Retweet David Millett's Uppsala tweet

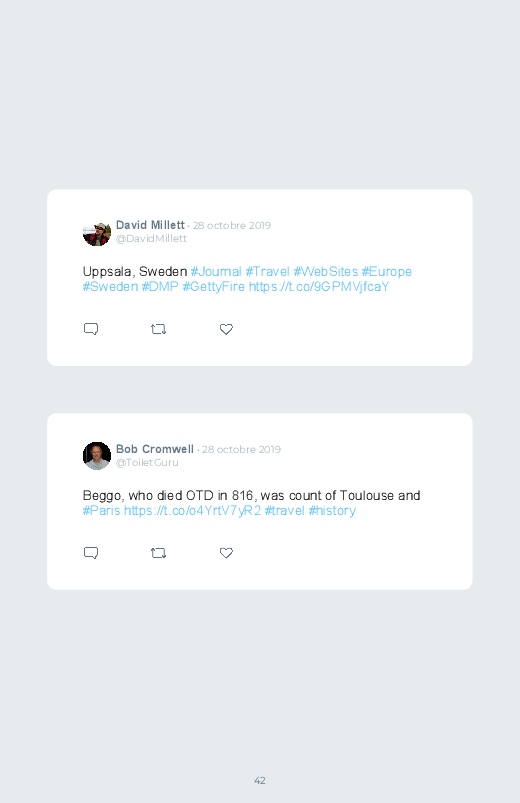(x=158, y=329)
